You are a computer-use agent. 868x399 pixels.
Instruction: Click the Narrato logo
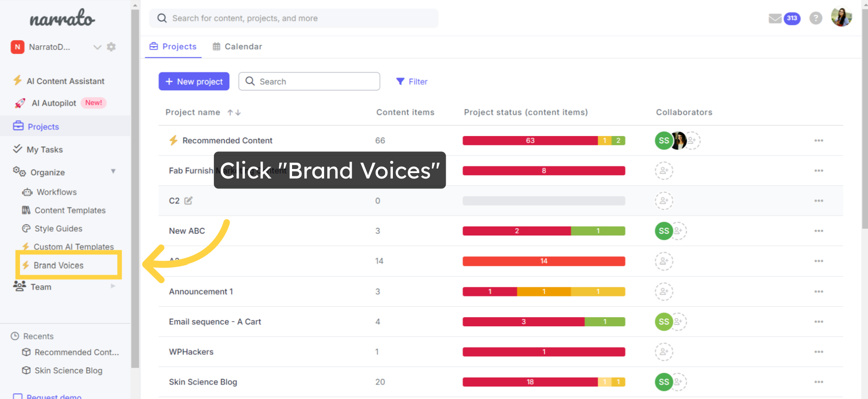(62, 18)
